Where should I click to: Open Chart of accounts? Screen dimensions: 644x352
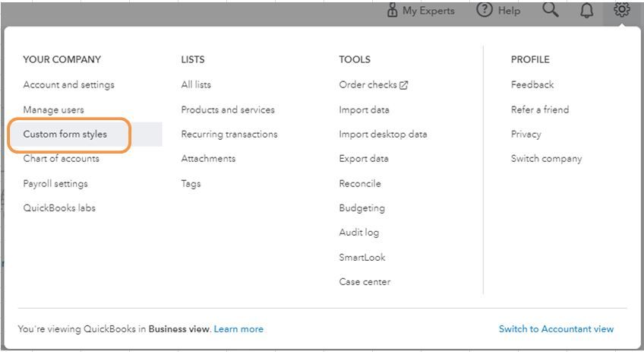pos(61,159)
